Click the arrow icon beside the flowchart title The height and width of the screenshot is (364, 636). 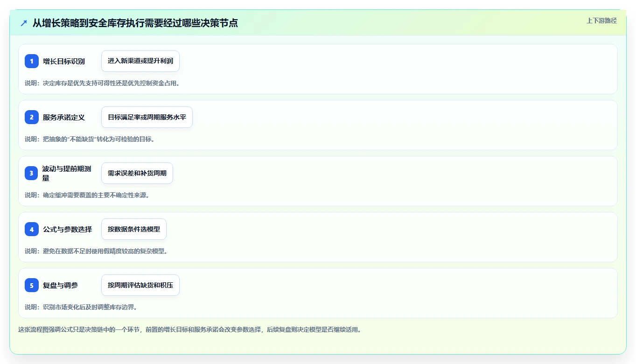pyautogui.click(x=24, y=23)
